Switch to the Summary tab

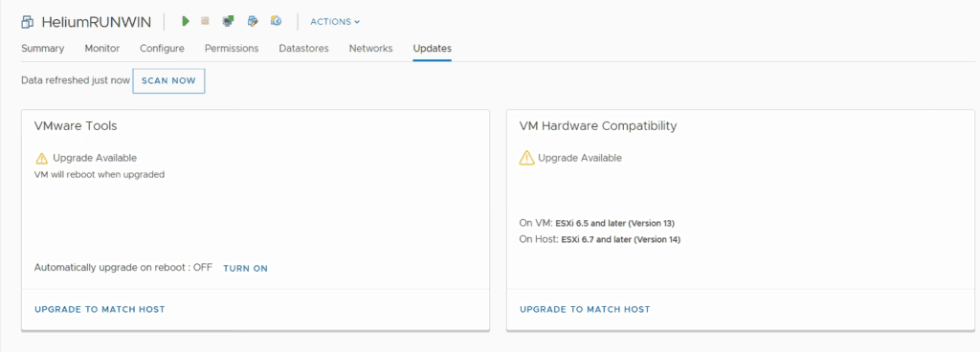pos(42,48)
